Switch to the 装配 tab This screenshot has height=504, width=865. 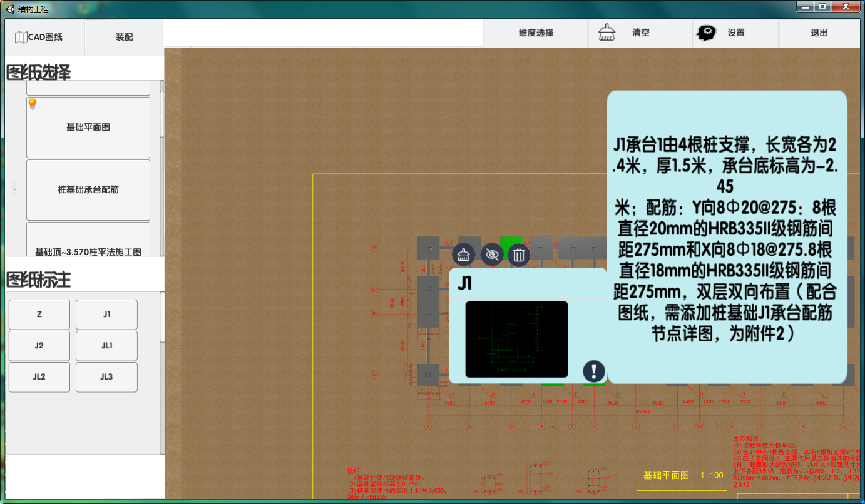point(124,38)
